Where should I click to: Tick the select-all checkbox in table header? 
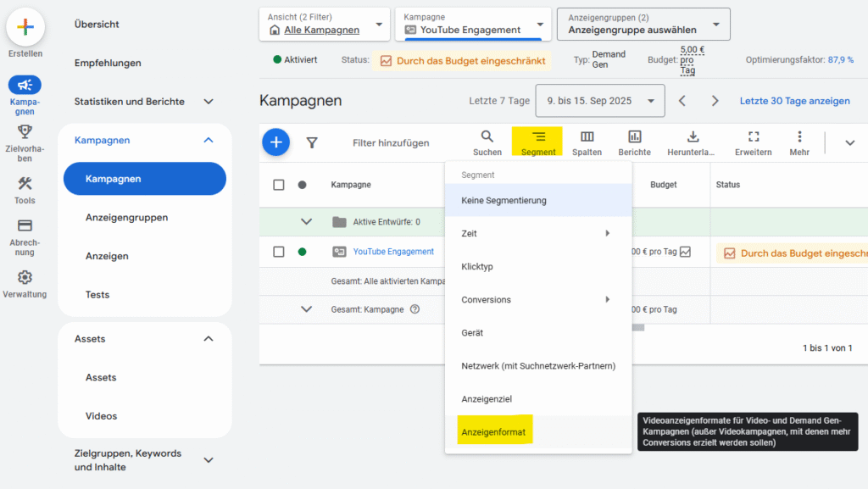click(278, 185)
